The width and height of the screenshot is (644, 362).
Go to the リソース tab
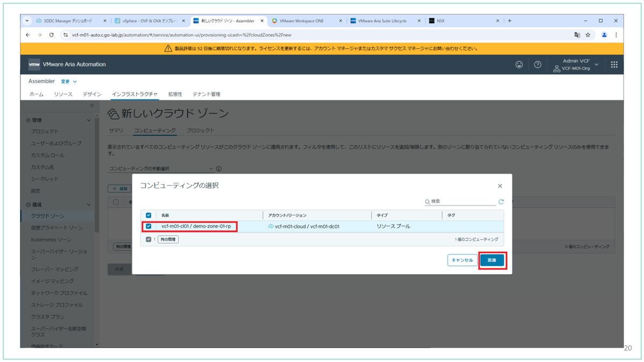point(63,94)
